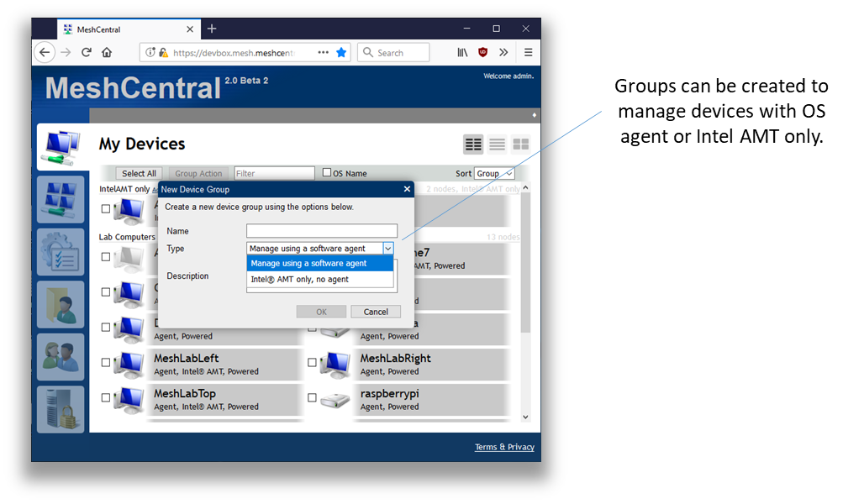
Task: Click the Name input field in dialog
Action: (321, 231)
